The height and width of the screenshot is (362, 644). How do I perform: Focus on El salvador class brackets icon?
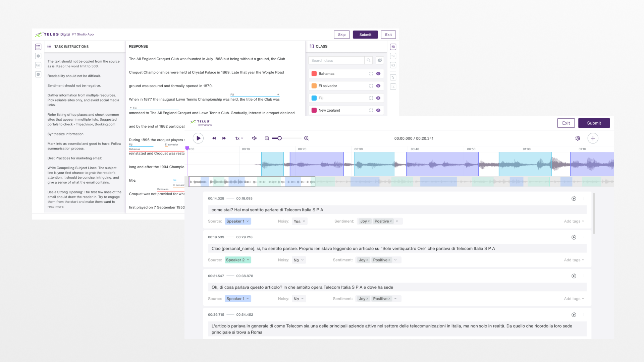(371, 86)
